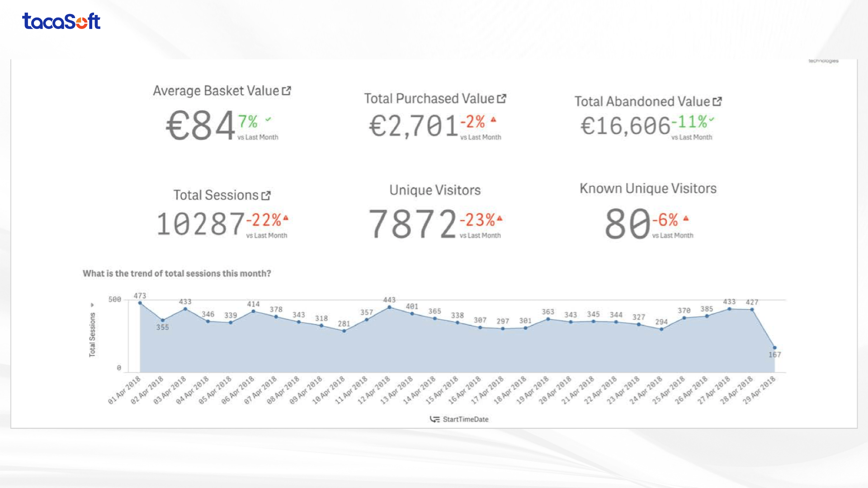Click the Known Unique Visitors KPI title
This screenshot has height=488, width=868.
[x=648, y=188]
